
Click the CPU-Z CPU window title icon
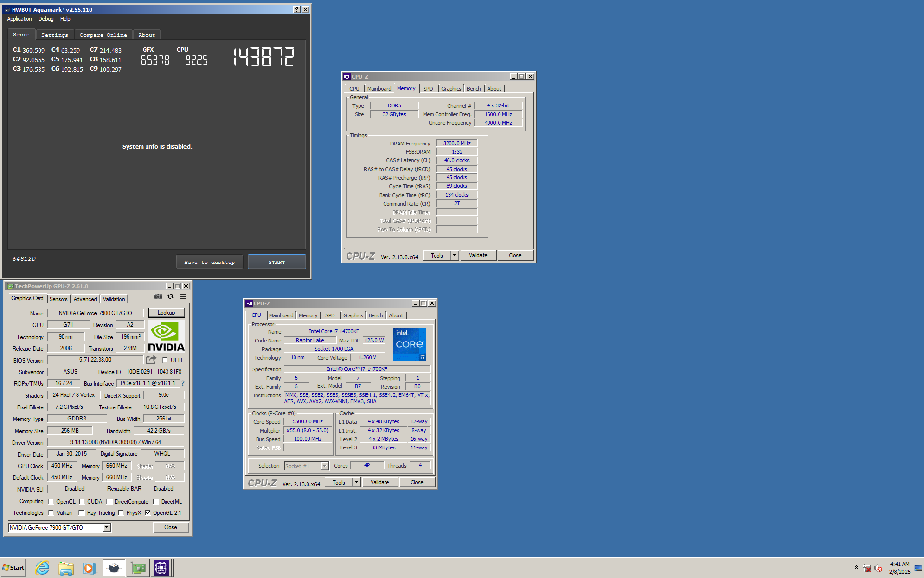(249, 303)
